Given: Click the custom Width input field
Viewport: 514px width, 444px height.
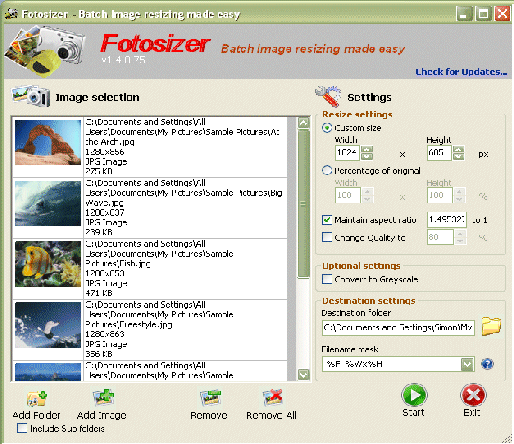Looking at the screenshot, I should click(347, 153).
